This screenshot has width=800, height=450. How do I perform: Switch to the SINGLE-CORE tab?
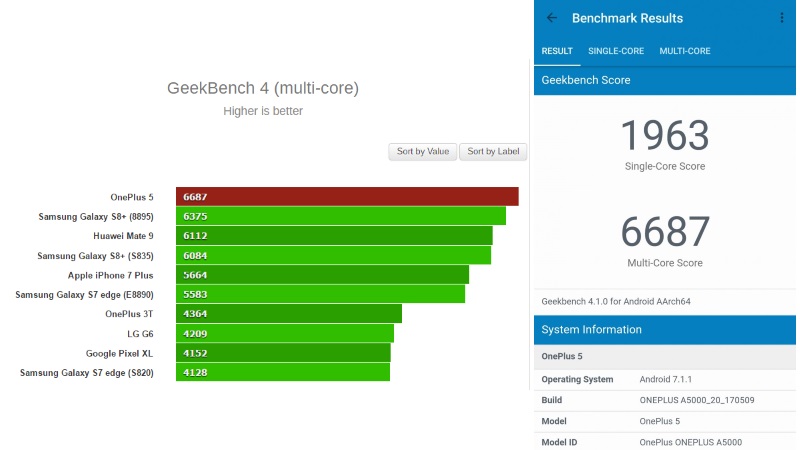click(616, 51)
